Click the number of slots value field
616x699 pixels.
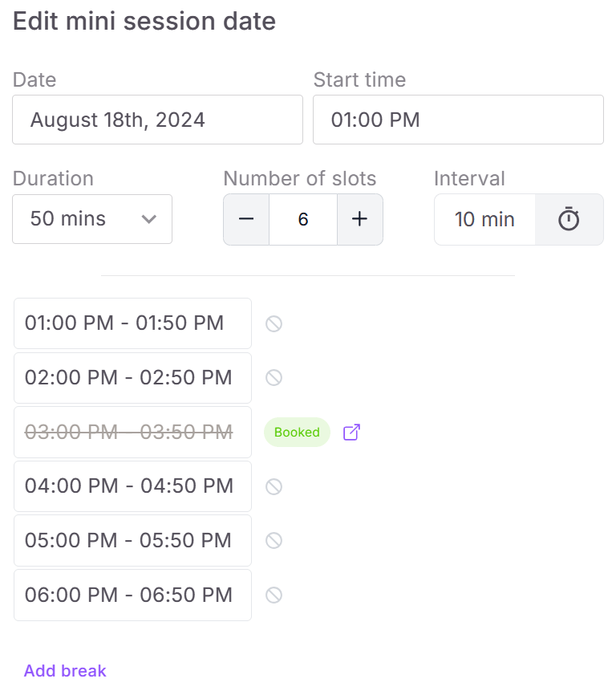[303, 219]
